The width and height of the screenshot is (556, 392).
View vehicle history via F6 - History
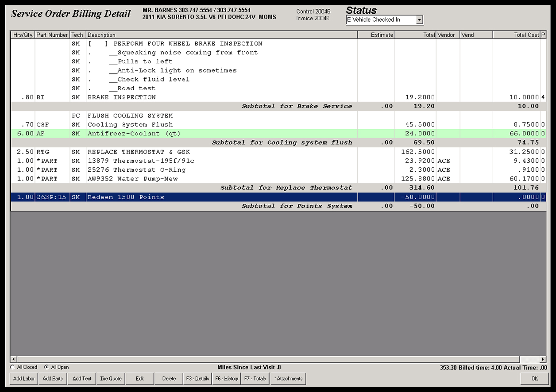click(x=226, y=378)
